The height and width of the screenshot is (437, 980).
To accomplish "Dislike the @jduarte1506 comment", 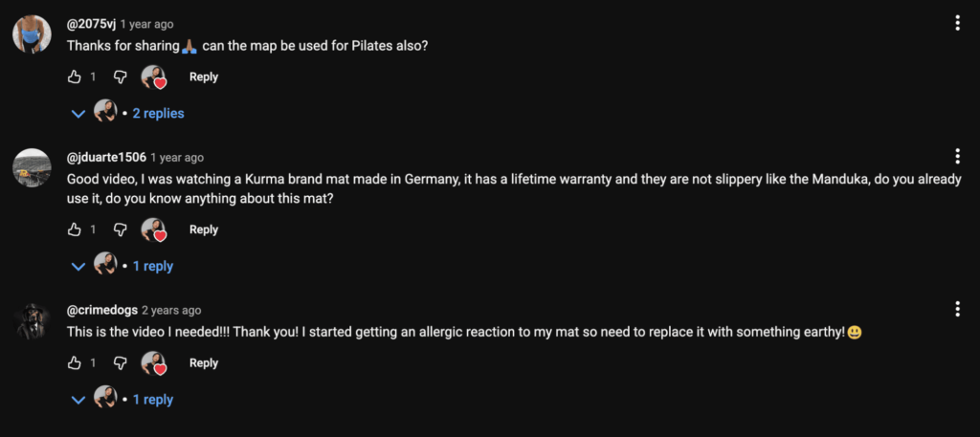I will coord(121,229).
